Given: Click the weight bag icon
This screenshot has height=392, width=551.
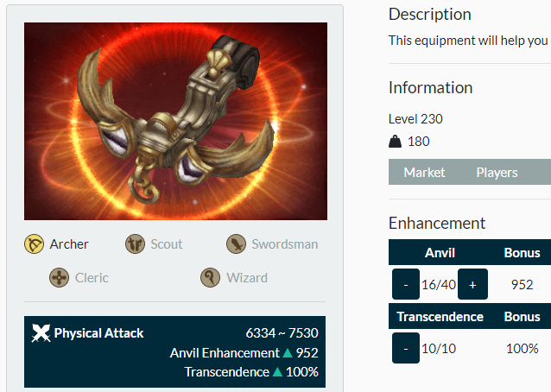Looking at the screenshot, I should pyautogui.click(x=396, y=142).
